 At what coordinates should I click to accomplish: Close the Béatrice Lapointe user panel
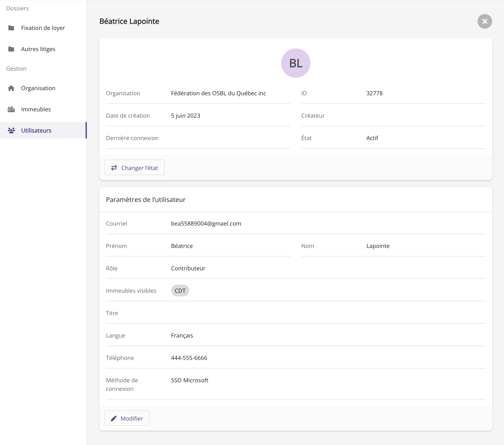tap(484, 21)
